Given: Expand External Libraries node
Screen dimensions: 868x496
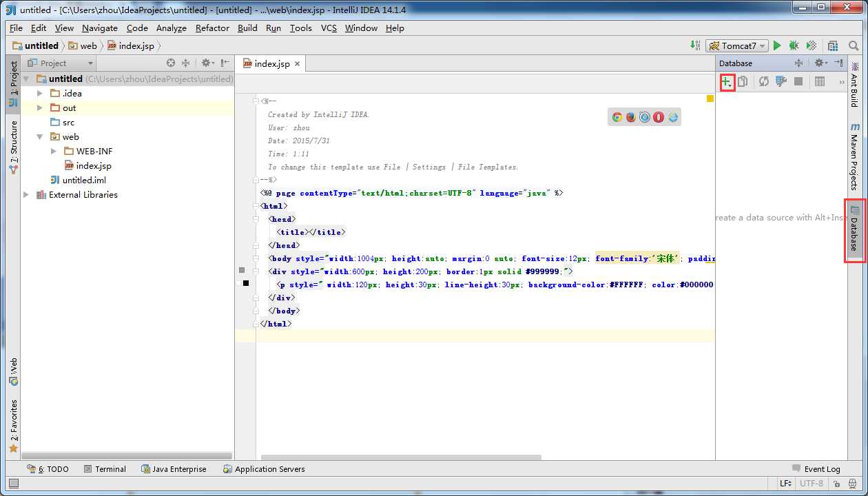Looking at the screenshot, I should pyautogui.click(x=26, y=194).
